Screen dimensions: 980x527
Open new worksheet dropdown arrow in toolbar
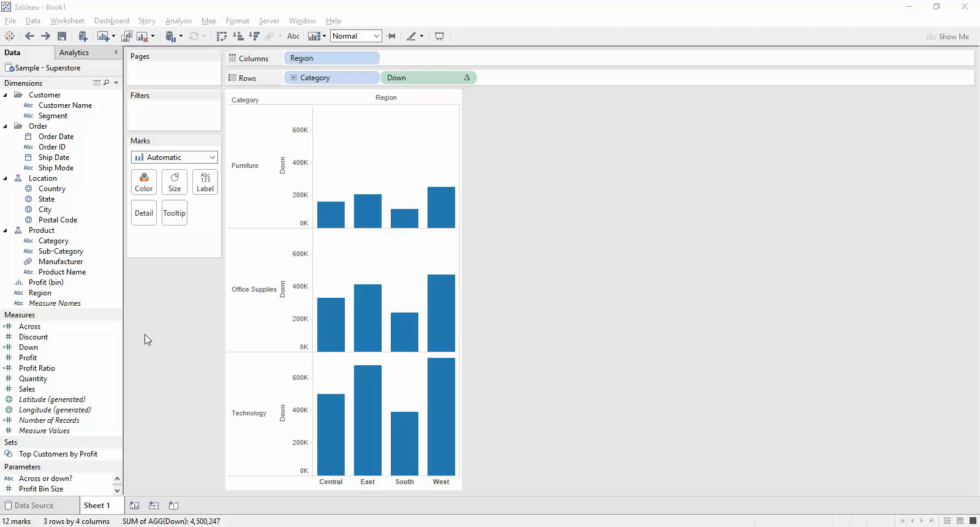tap(113, 36)
